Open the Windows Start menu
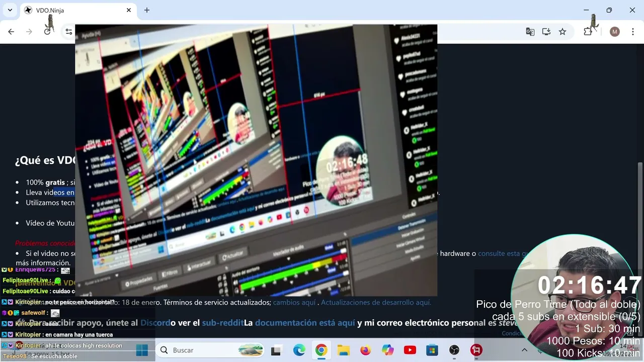This screenshot has height=362, width=644. (x=142, y=350)
